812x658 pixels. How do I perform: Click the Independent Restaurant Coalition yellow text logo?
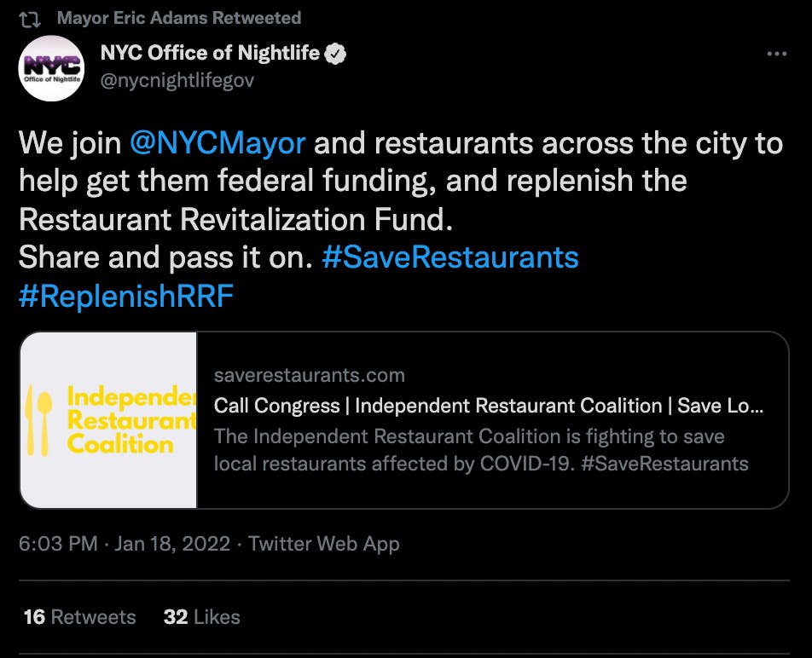click(130, 420)
